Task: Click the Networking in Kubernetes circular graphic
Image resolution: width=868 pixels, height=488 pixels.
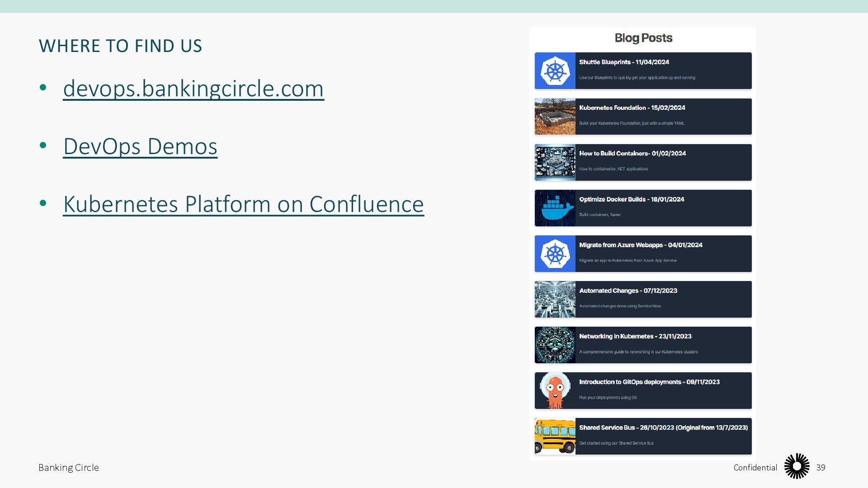Action: click(x=555, y=345)
